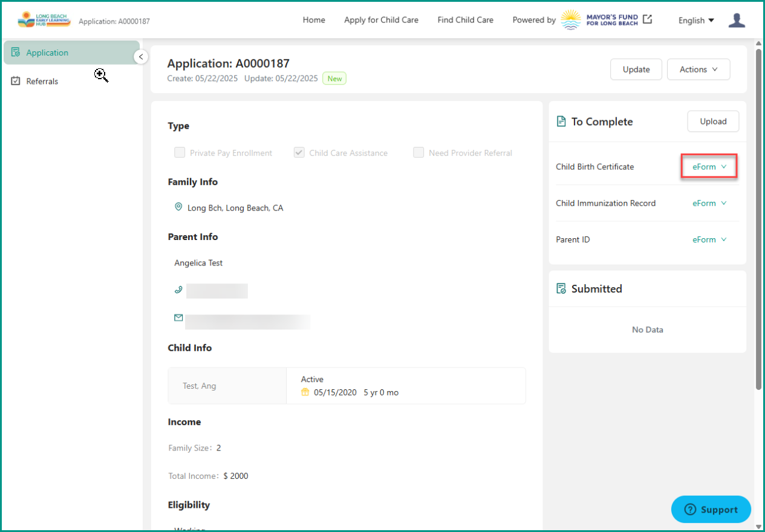Click the scrollbar down arrow
This screenshot has height=532, width=765.
click(759, 527)
